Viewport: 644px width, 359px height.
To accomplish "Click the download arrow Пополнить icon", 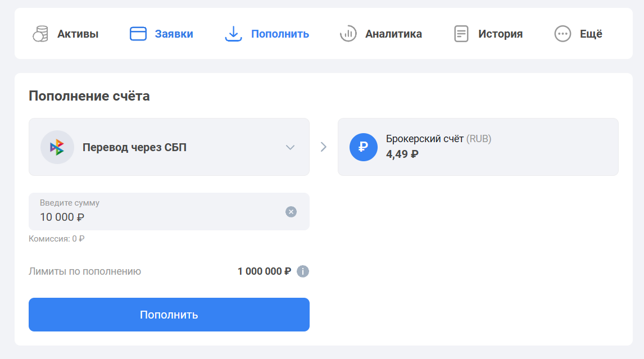I will (233, 34).
